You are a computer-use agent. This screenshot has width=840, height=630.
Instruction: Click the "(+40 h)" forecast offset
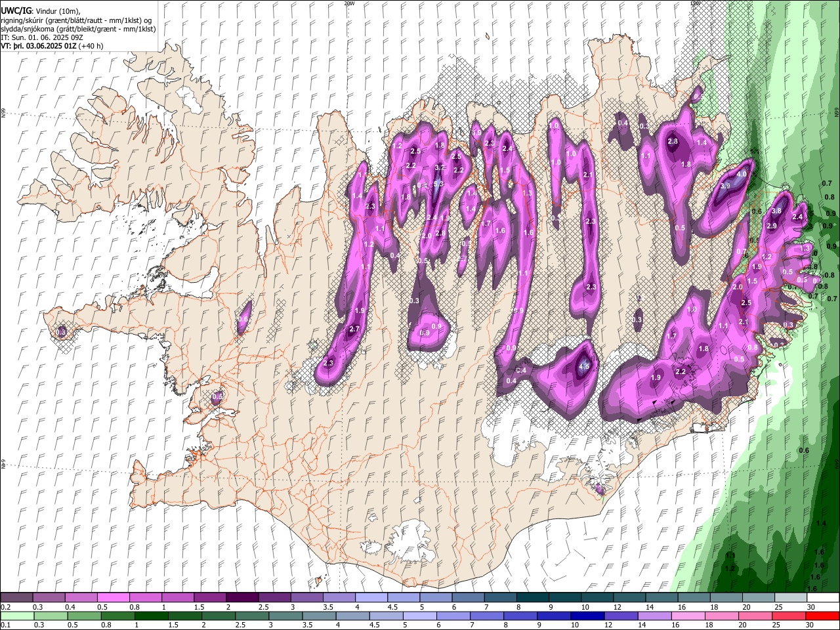91,47
